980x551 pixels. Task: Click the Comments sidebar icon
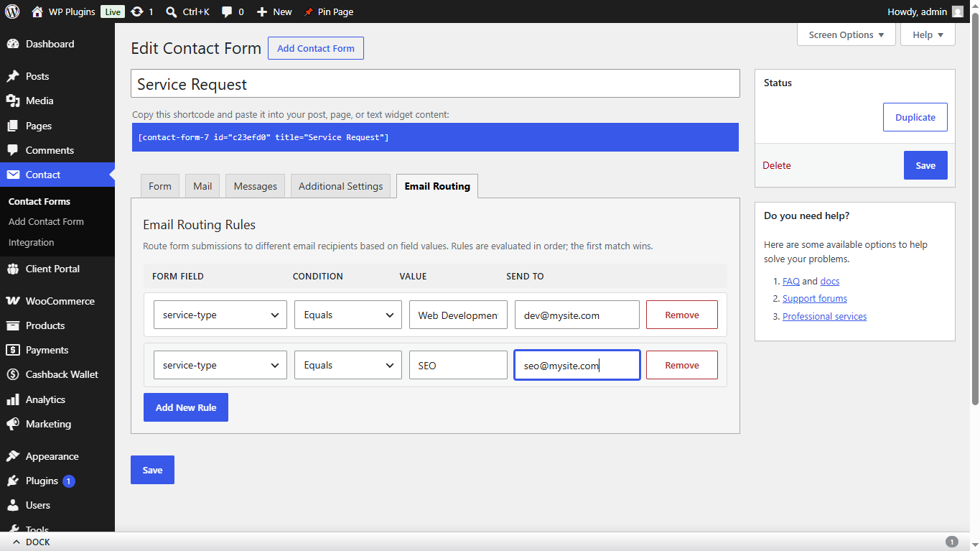point(13,150)
